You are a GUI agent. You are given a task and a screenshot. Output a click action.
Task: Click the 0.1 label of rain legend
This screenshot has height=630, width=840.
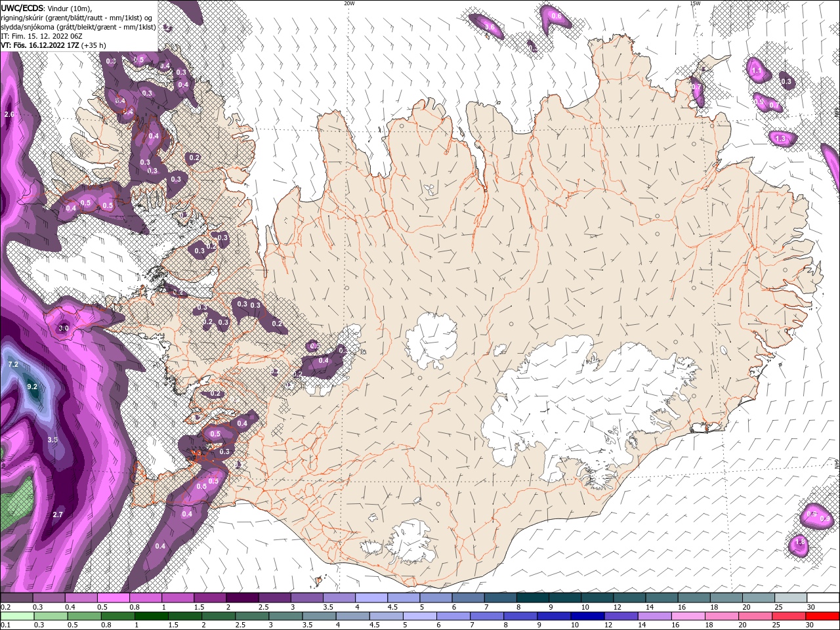click(5, 625)
